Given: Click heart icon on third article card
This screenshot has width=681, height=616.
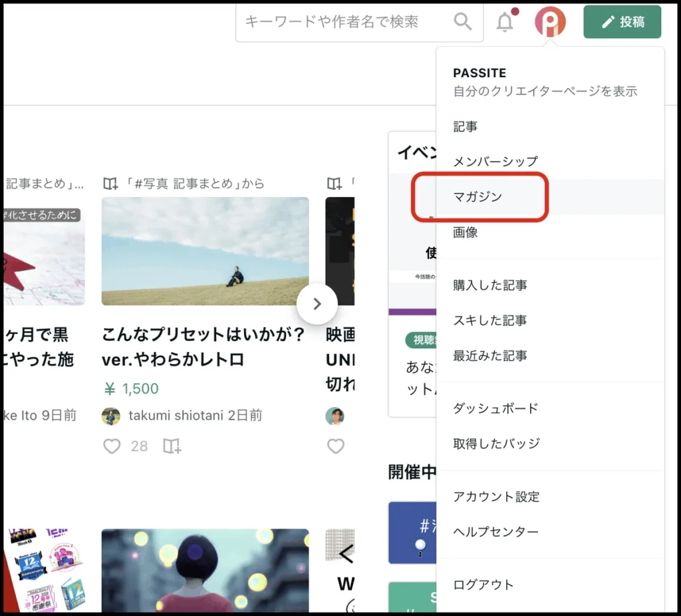Looking at the screenshot, I should 336,446.
